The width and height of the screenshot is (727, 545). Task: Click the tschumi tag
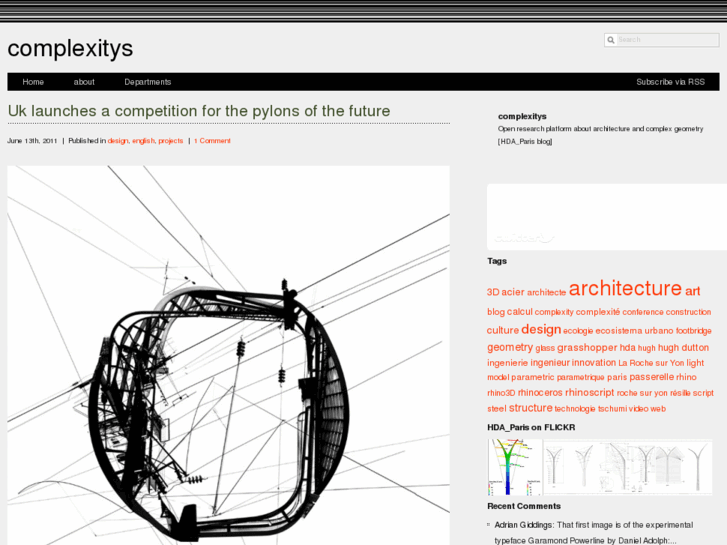pyautogui.click(x=612, y=409)
